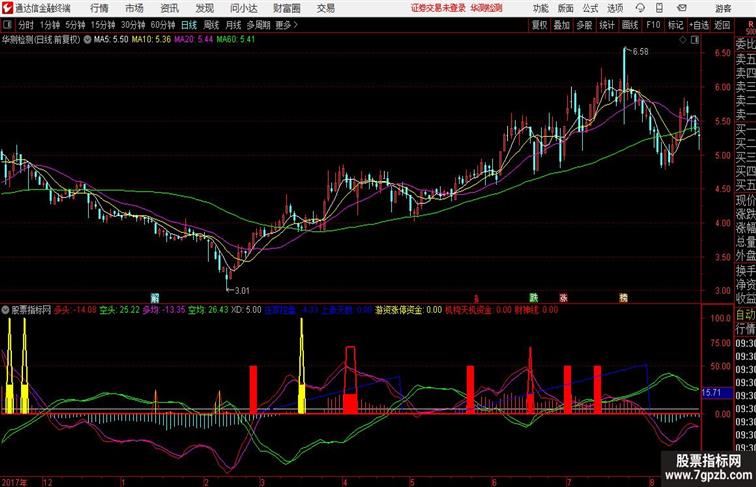This screenshot has width=756, height=487.
Task: Click the 3.01 low price marker
Action: point(242,291)
